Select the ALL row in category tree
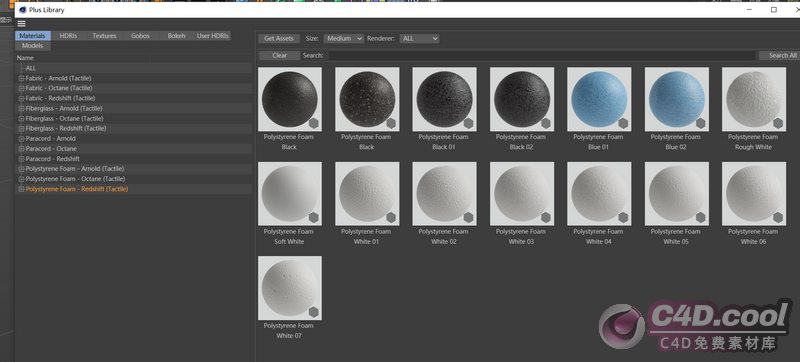The image size is (800, 362). point(134,68)
